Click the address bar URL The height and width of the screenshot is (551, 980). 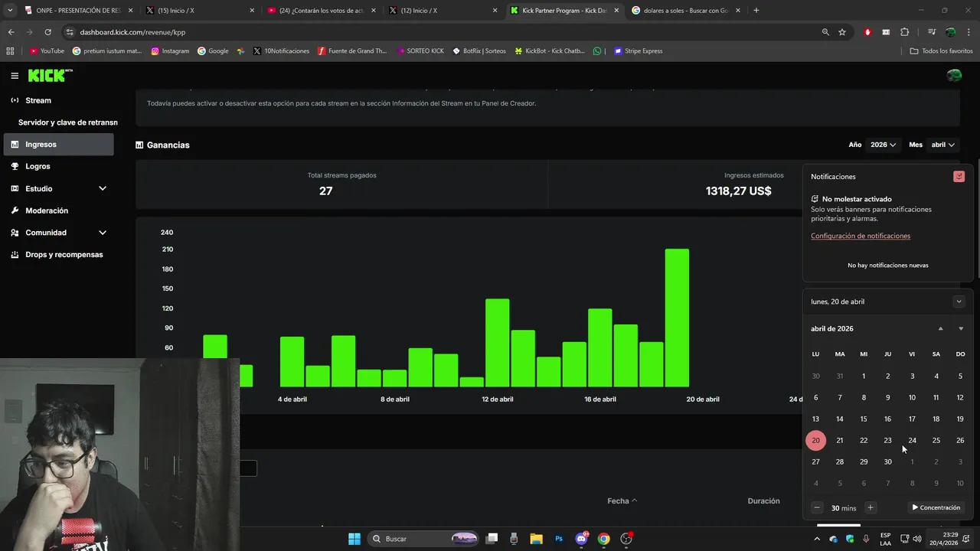132,32
